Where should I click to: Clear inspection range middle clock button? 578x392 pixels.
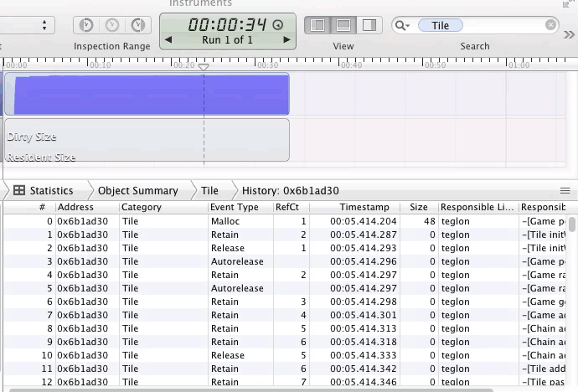point(112,25)
